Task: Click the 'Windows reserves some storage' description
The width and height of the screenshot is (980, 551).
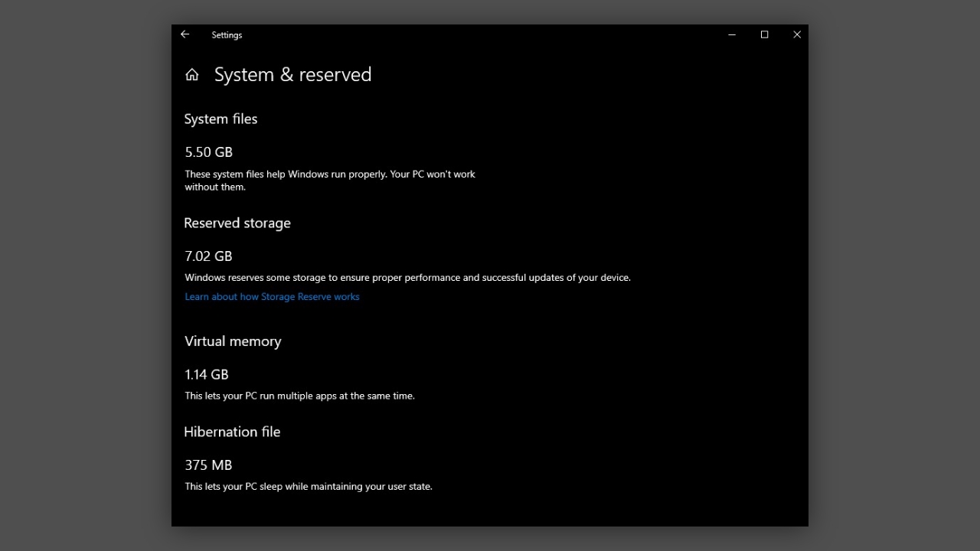Action: (x=407, y=278)
